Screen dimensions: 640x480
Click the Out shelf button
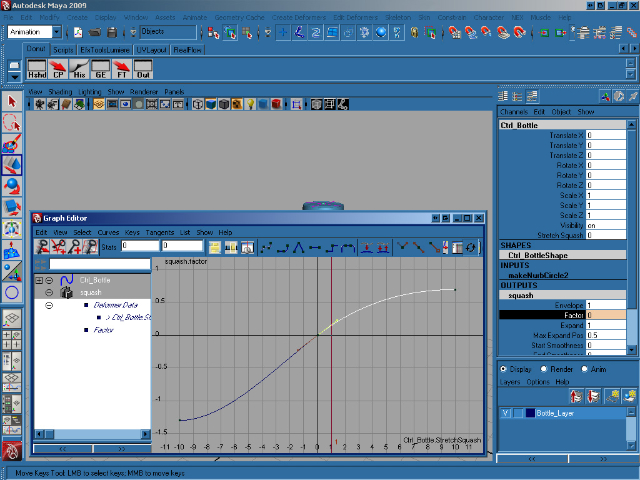(143, 69)
